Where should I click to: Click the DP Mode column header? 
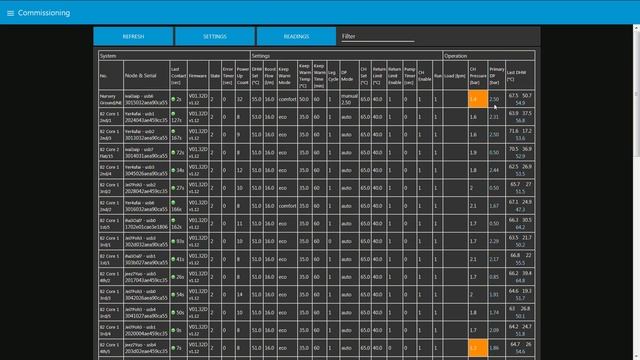[349, 76]
